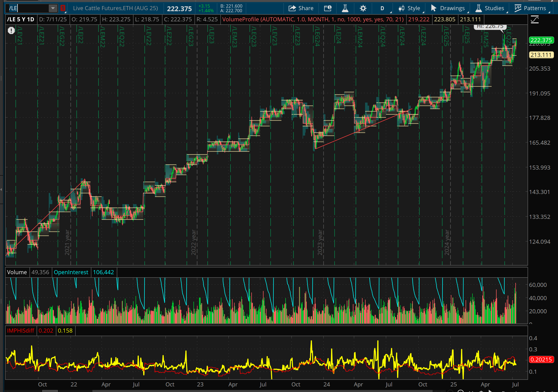The image size is (558, 392).
Task: Click the chart warning exclamation icon
Action: pos(11,31)
